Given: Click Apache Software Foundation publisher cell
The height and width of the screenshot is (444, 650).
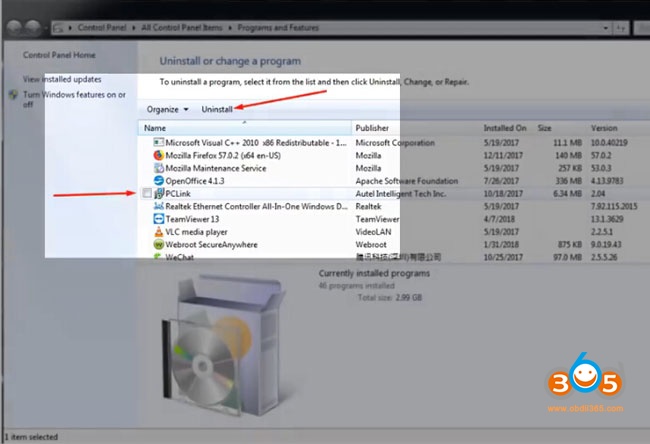Looking at the screenshot, I should click(407, 181).
